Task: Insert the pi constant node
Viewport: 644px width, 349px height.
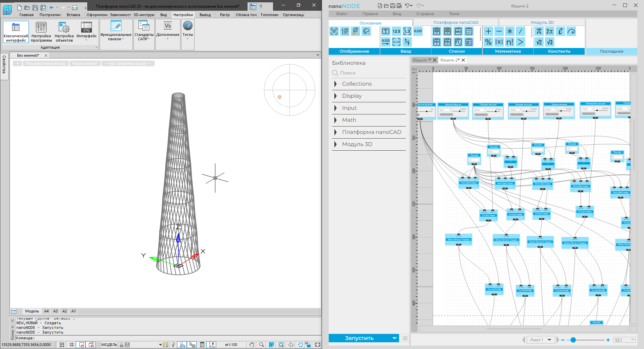Action: 539,31
